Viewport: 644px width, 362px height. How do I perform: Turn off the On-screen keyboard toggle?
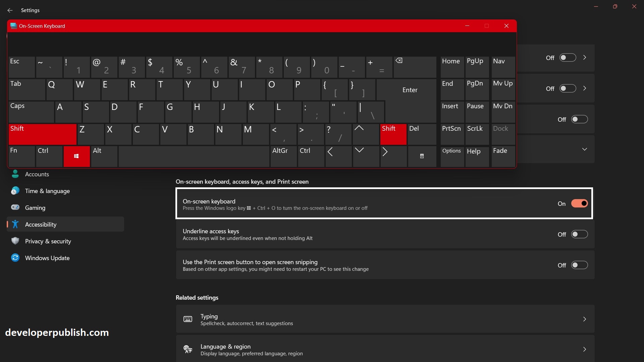point(579,203)
